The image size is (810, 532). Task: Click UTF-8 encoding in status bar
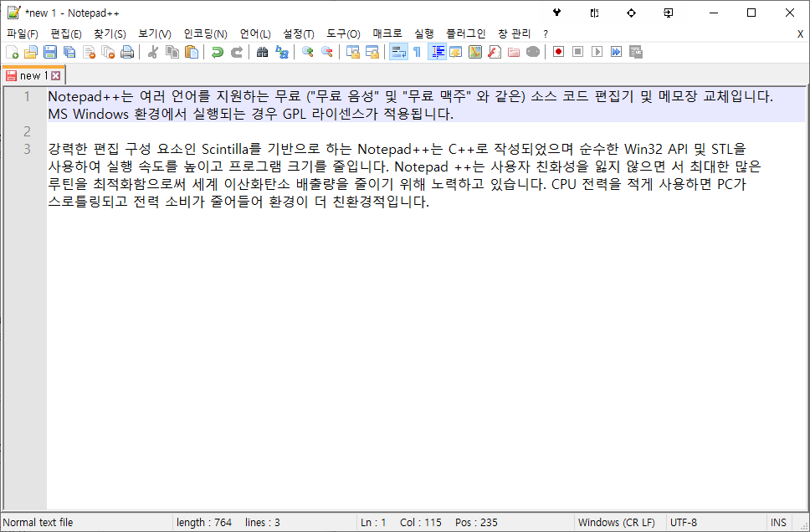click(x=683, y=522)
